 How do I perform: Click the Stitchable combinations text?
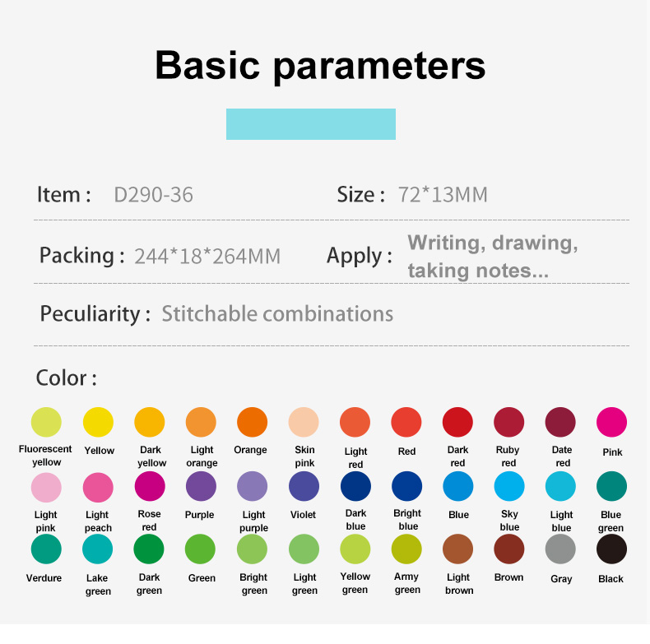[277, 314]
